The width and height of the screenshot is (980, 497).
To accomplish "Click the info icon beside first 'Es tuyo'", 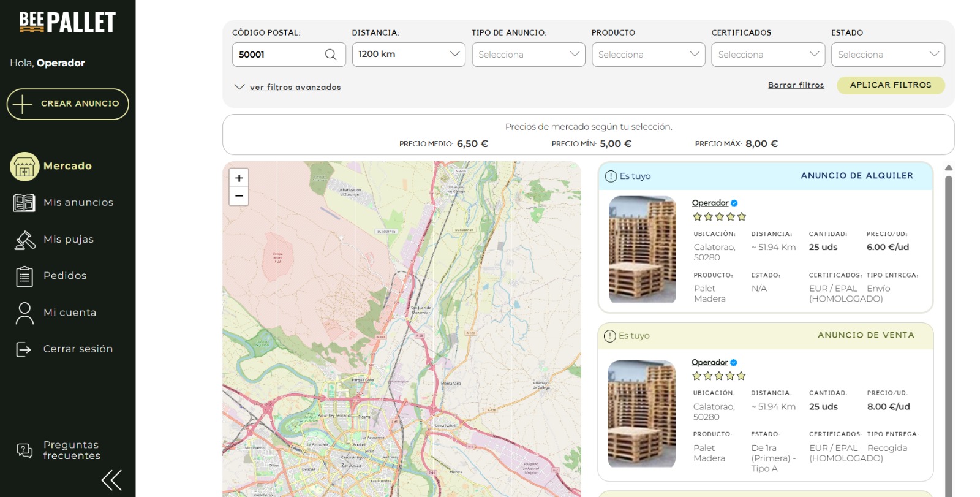I will click(611, 176).
